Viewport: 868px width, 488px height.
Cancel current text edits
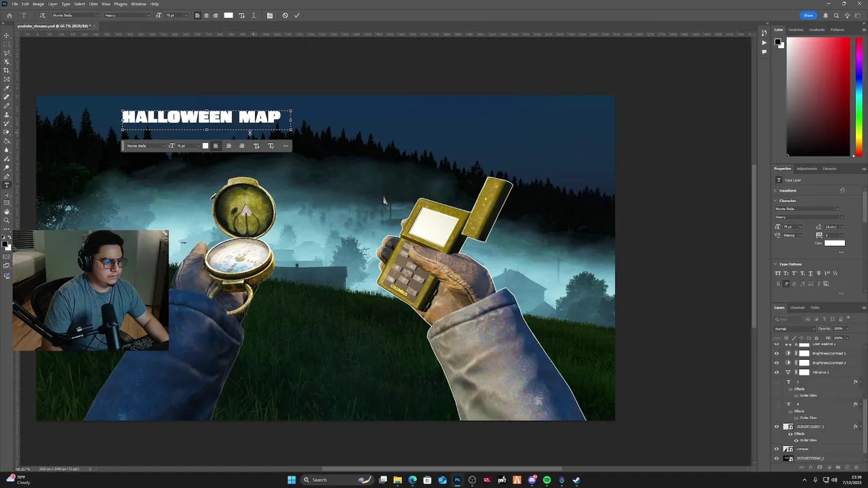pyautogui.click(x=285, y=15)
